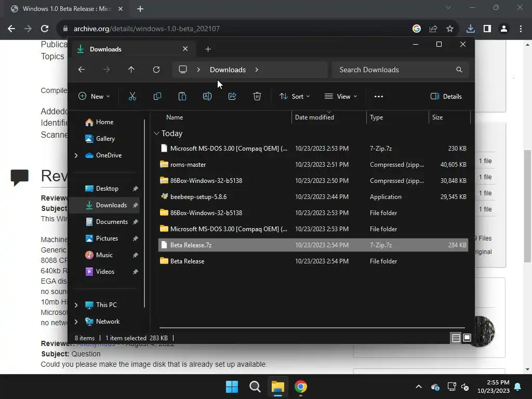
Task: Select the 86Box-Windows-32-b5138 File folder row
Action: click(313, 213)
